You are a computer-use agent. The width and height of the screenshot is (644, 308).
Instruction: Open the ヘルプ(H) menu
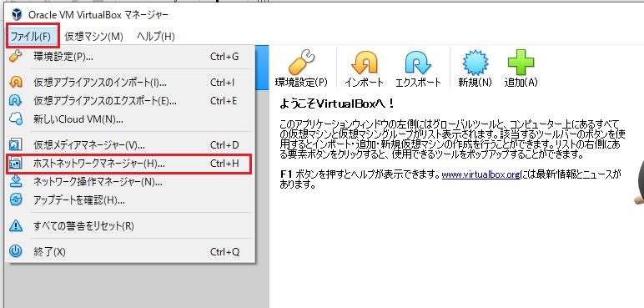(156, 36)
